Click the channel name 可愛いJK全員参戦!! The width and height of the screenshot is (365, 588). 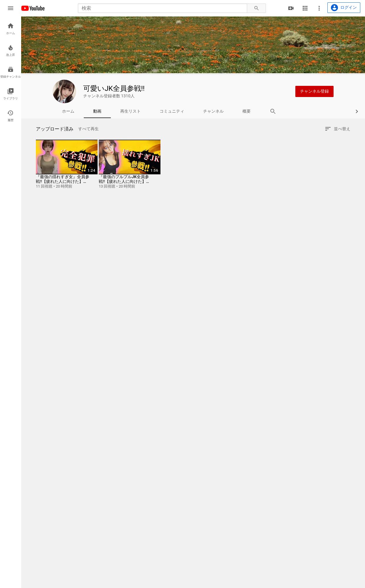coord(114,88)
